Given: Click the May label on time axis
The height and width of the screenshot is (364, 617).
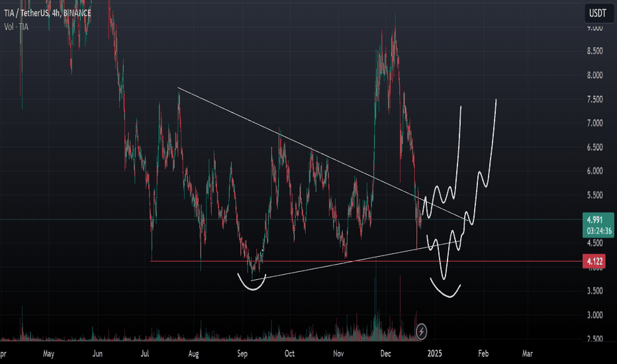Looking at the screenshot, I should point(48,353).
